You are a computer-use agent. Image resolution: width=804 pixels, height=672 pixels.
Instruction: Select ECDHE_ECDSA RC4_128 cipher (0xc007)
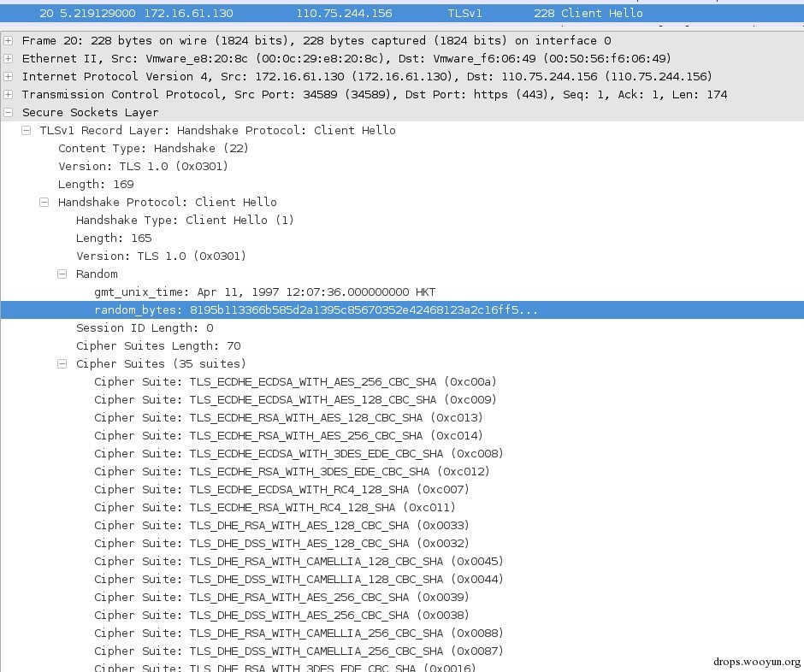pyautogui.click(x=281, y=489)
